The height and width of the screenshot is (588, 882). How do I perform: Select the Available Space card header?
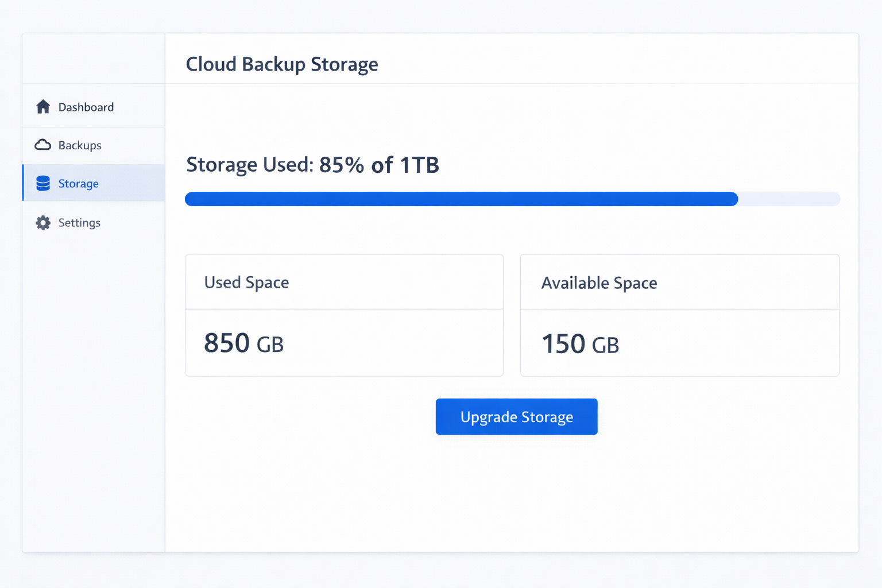pos(599,283)
